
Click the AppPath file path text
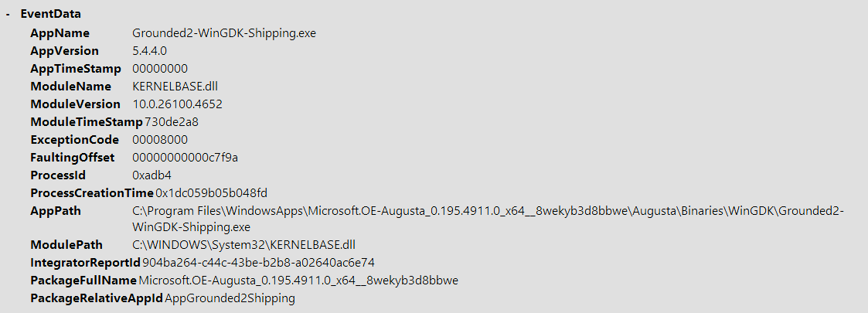pyautogui.click(x=488, y=219)
